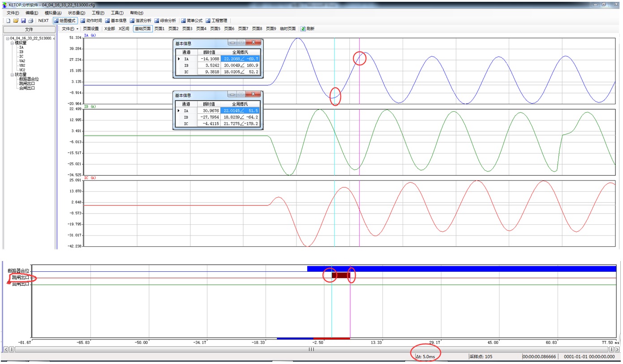Image resolution: width=623 pixels, height=364 pixels.
Task: Click the Save disk icon
Action: [23, 21]
